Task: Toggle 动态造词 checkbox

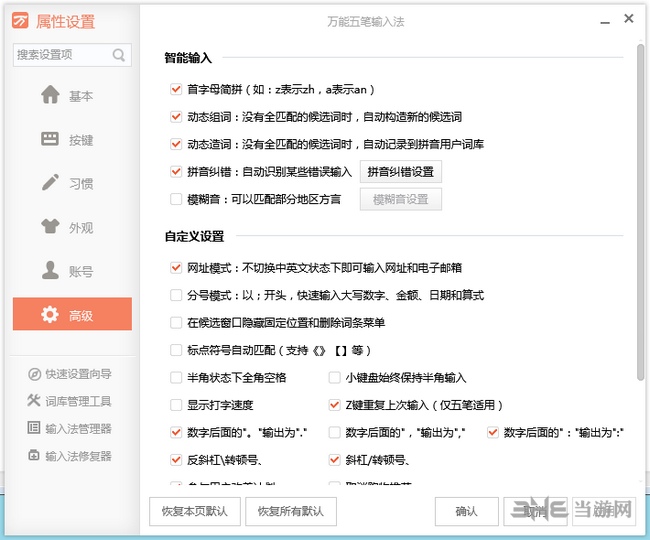Action: (x=176, y=144)
